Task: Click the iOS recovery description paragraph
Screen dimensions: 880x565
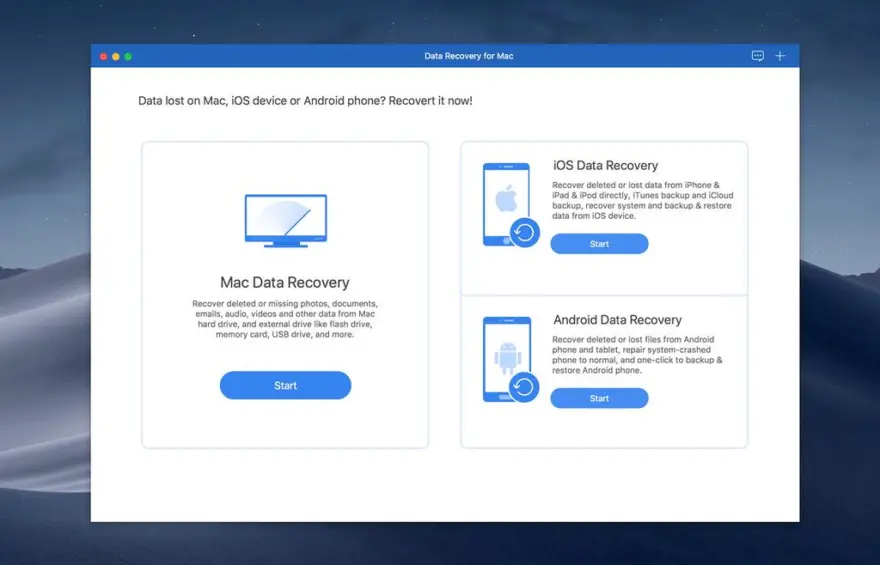Action: [643, 200]
